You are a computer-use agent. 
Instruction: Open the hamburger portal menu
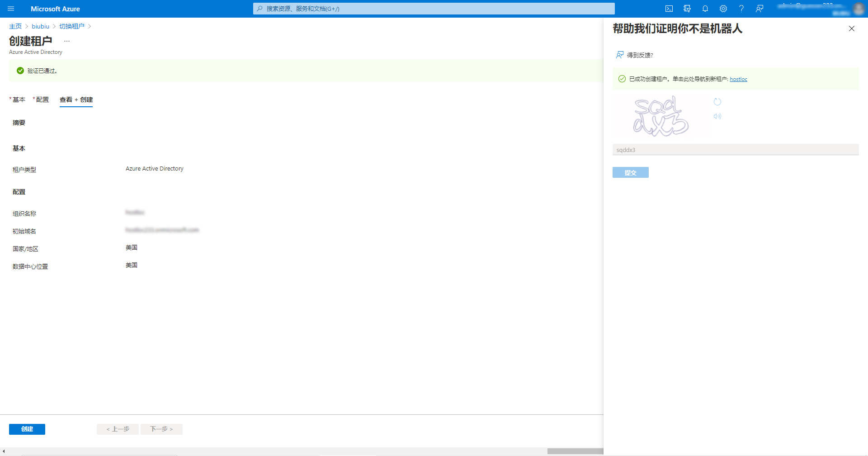coord(11,9)
